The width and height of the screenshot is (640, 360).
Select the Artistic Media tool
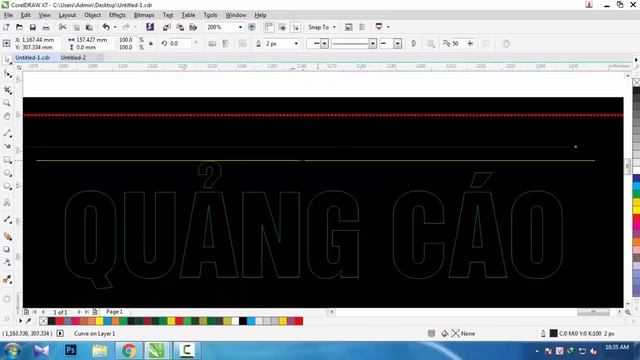click(7, 146)
